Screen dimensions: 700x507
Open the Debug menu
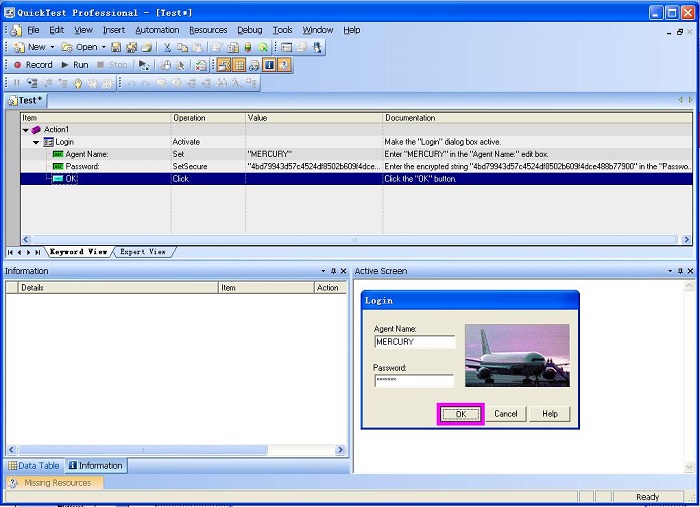point(250,30)
